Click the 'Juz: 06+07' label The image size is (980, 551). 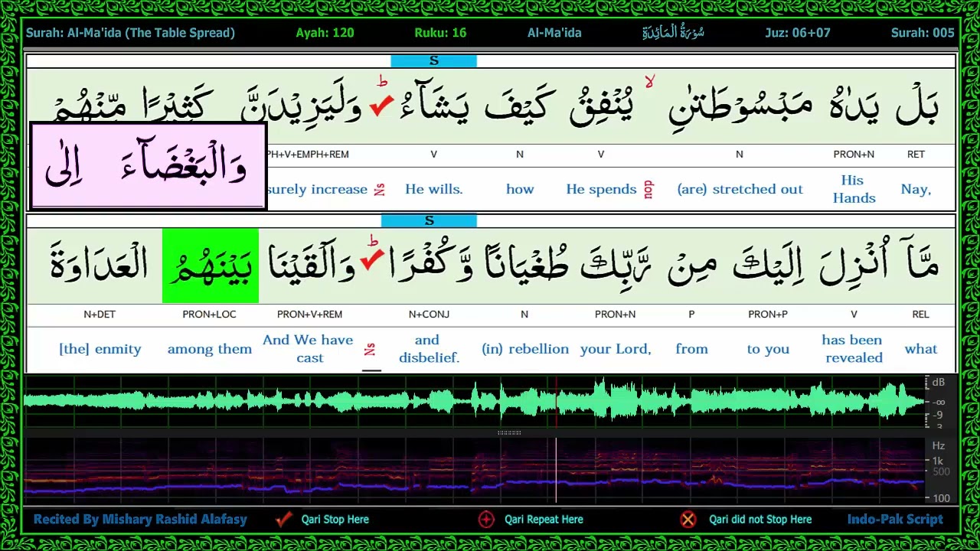pyautogui.click(x=798, y=33)
